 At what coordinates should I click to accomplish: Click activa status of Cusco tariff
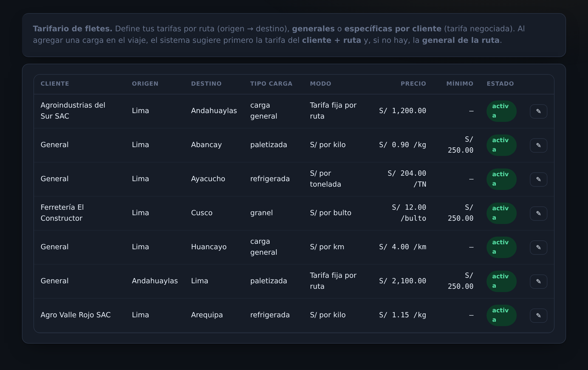(x=501, y=213)
